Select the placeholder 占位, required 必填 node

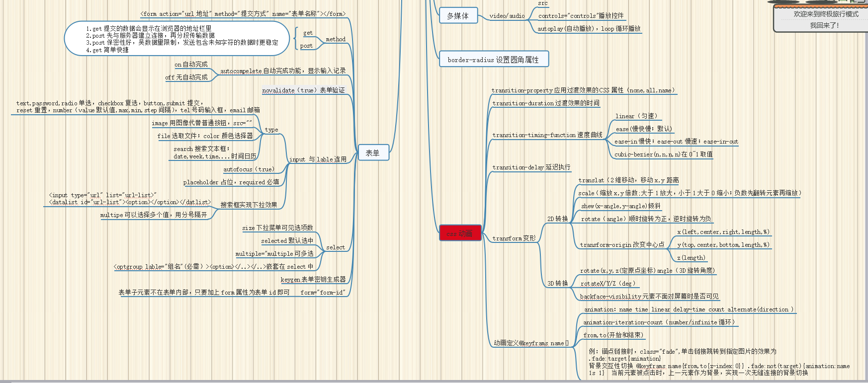point(231,182)
